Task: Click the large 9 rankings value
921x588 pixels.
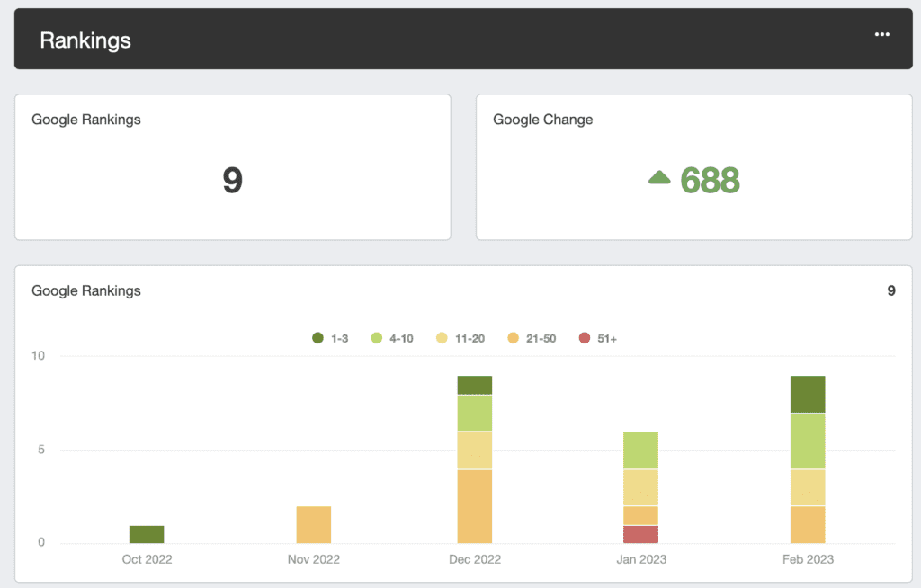Action: 233,180
